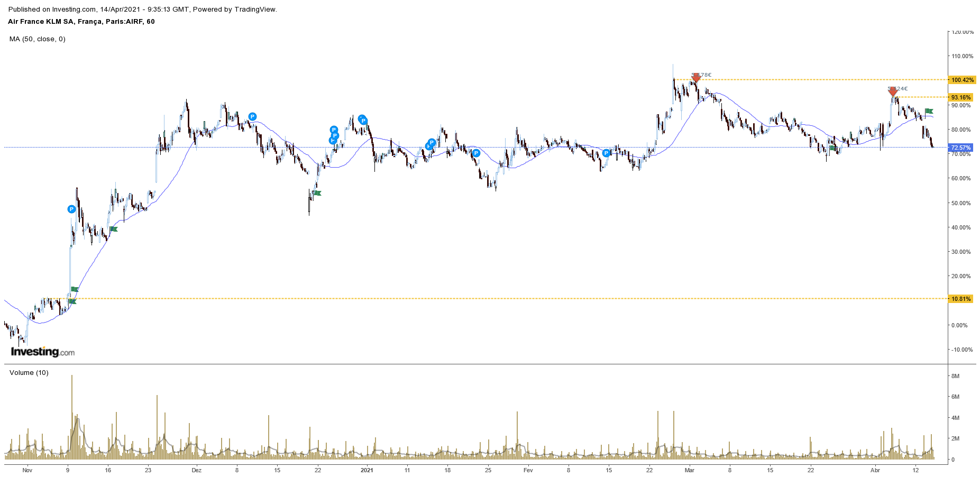Image resolution: width=980 pixels, height=477 pixels.
Task: Click the red down arrow marked 5.124€
Action: point(893,92)
